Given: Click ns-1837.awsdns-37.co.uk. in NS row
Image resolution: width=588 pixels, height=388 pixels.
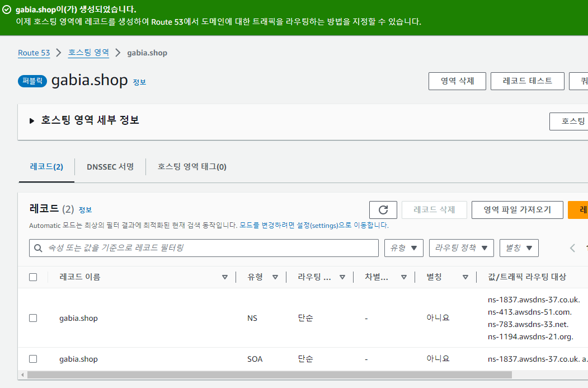Looking at the screenshot, I should pos(534,300).
